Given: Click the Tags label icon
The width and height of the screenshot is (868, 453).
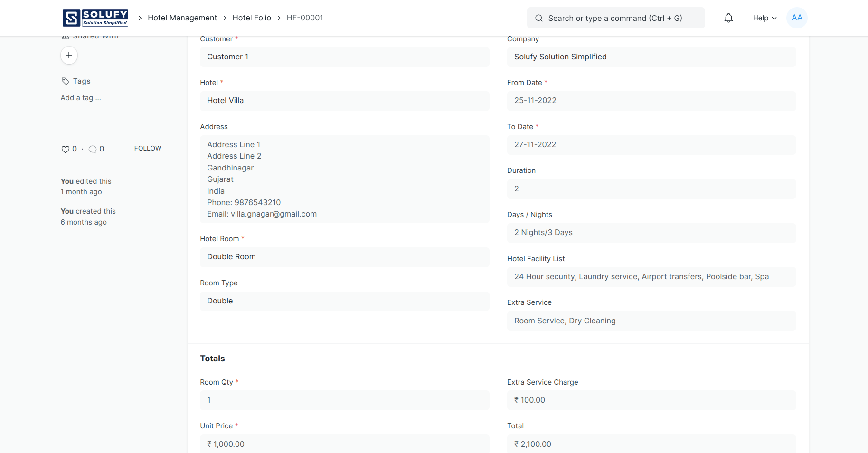Looking at the screenshot, I should pos(65,81).
